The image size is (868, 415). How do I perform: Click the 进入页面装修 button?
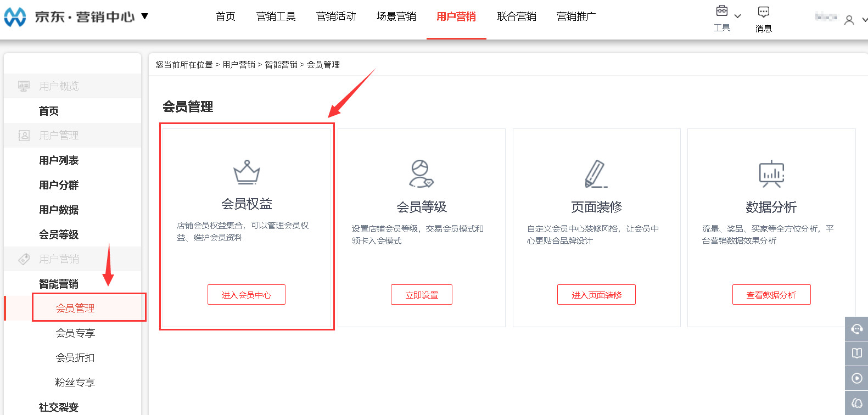pos(596,295)
